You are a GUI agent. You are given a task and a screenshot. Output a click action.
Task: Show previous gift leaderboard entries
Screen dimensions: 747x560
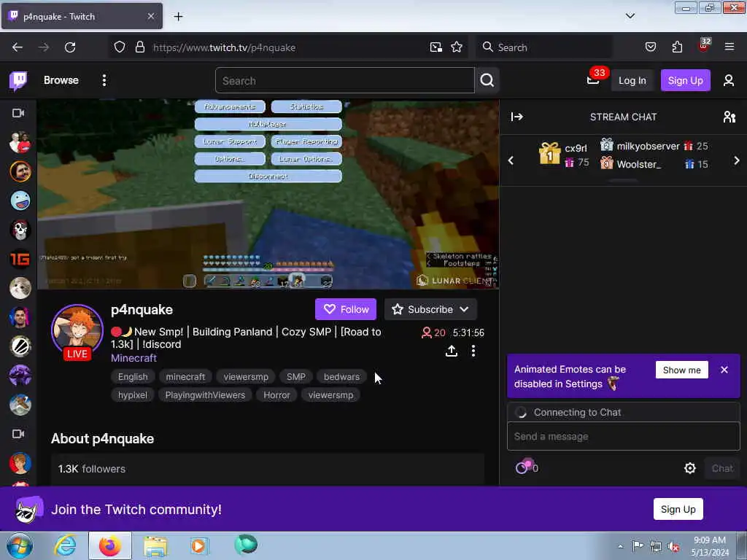coord(511,160)
